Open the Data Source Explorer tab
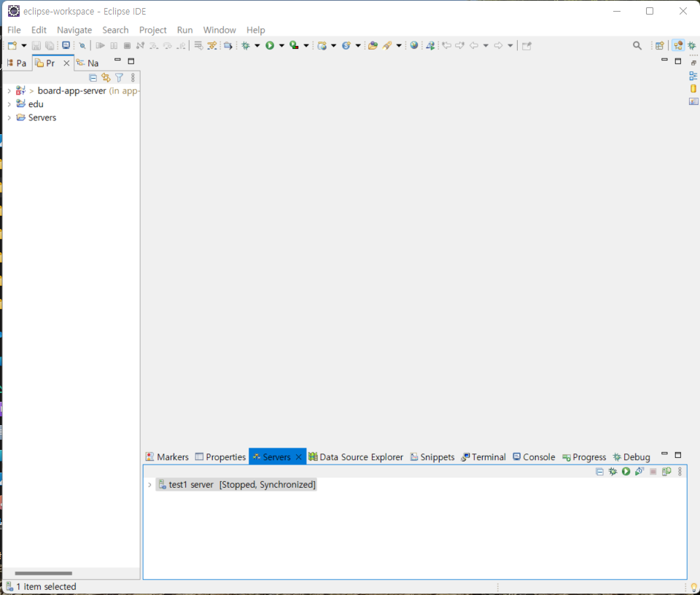Viewport: 700px width, 595px height. coord(356,456)
